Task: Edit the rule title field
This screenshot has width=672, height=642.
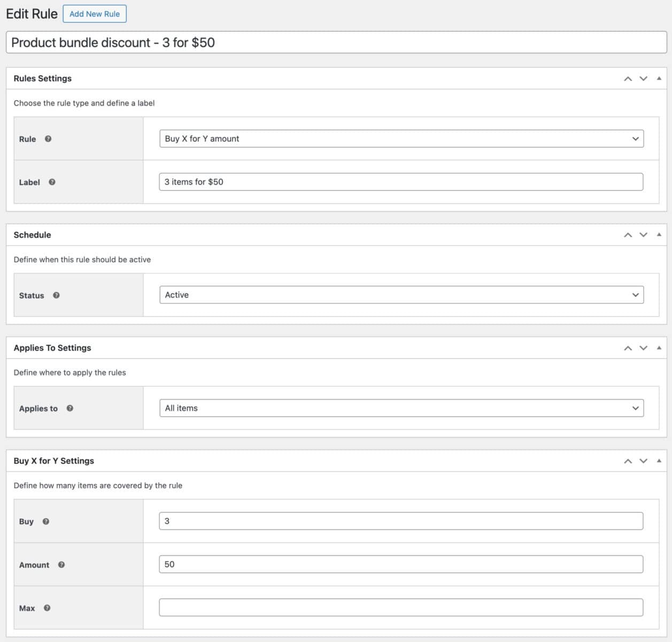Action: point(336,42)
